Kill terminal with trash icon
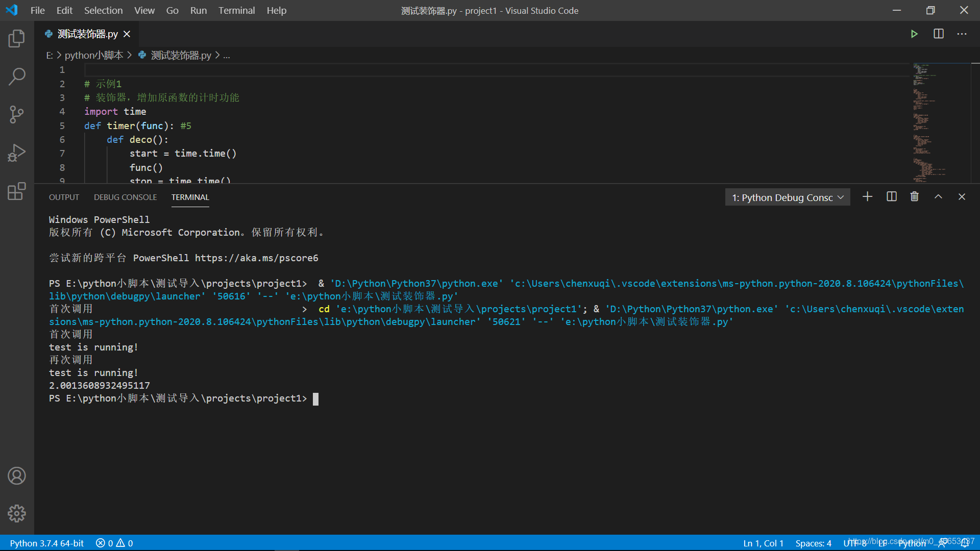 915,197
